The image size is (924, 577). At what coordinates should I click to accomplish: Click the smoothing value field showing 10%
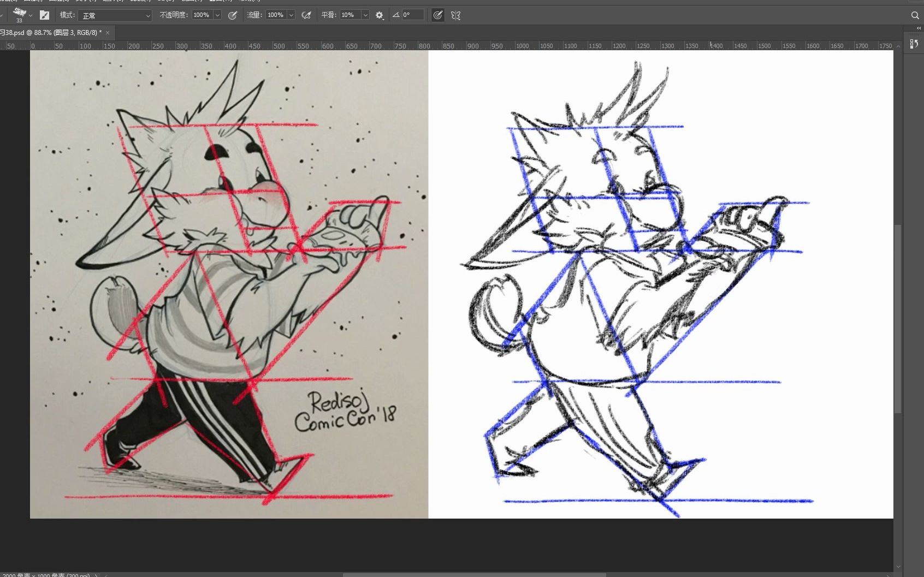click(x=350, y=15)
